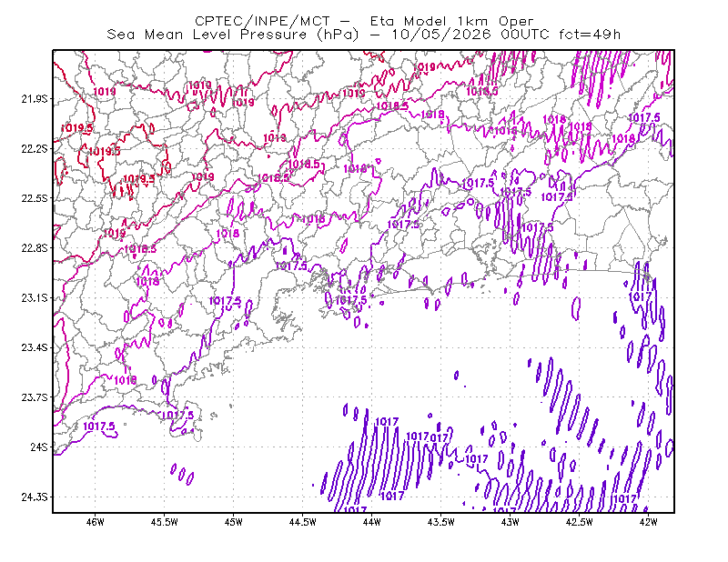
Task: Click the 45.5W longitude axis label
Action: (x=165, y=522)
